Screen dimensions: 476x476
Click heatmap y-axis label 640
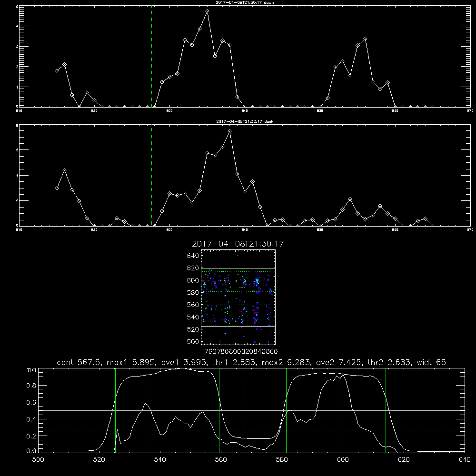click(x=193, y=256)
